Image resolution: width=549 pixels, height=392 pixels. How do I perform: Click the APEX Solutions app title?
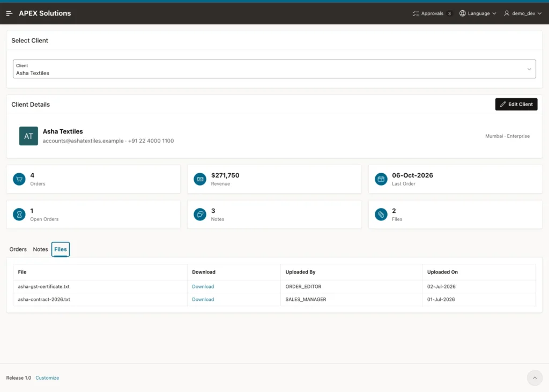(45, 13)
